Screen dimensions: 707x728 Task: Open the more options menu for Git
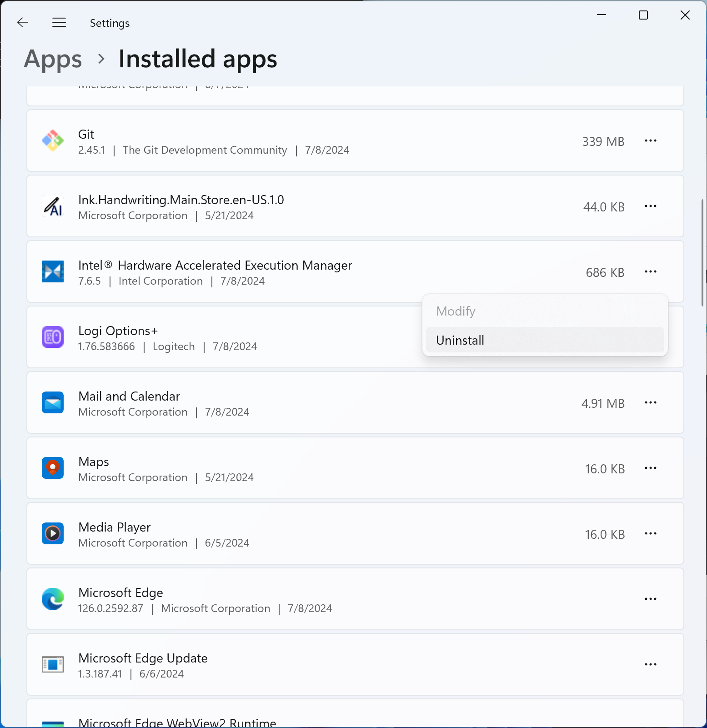pyautogui.click(x=650, y=141)
